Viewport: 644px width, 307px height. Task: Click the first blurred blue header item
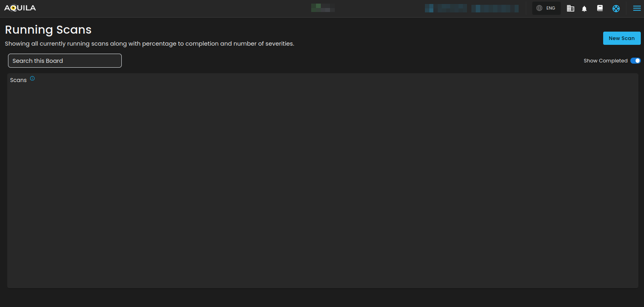click(446, 8)
